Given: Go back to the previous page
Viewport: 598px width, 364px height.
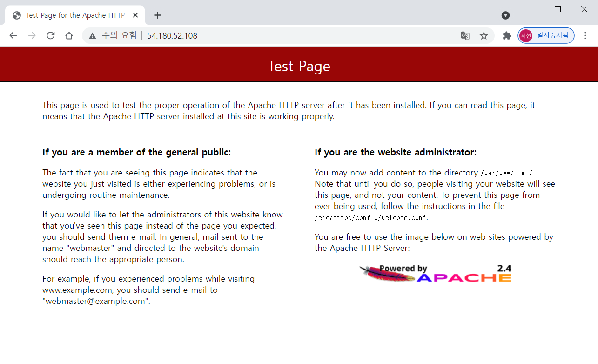Looking at the screenshot, I should click(13, 36).
